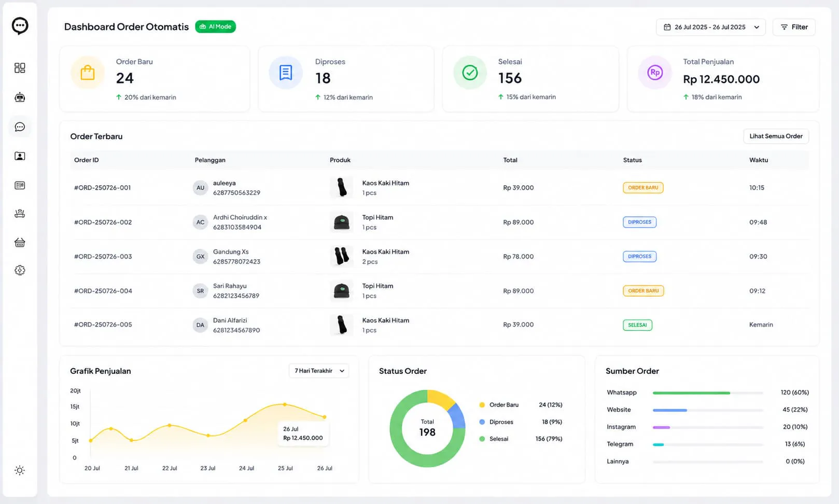Open the contacts icon in sidebar

(20, 156)
